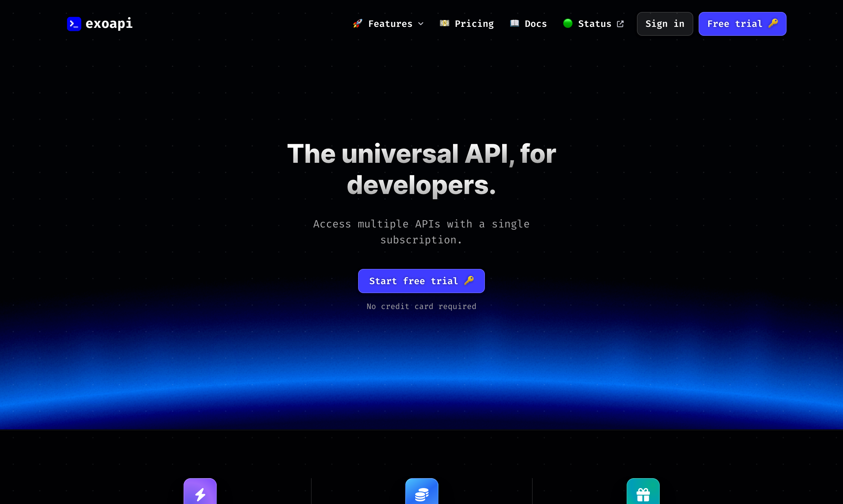Click the blue coins stack icon
This screenshot has width=843, height=504.
click(421, 493)
